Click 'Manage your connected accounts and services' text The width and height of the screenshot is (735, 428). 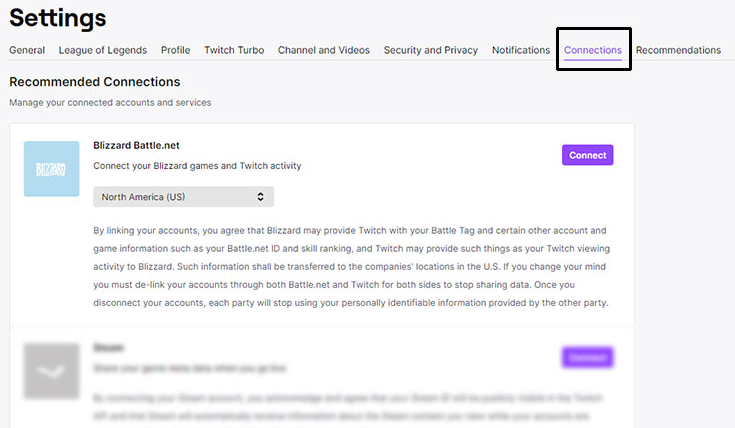110,102
